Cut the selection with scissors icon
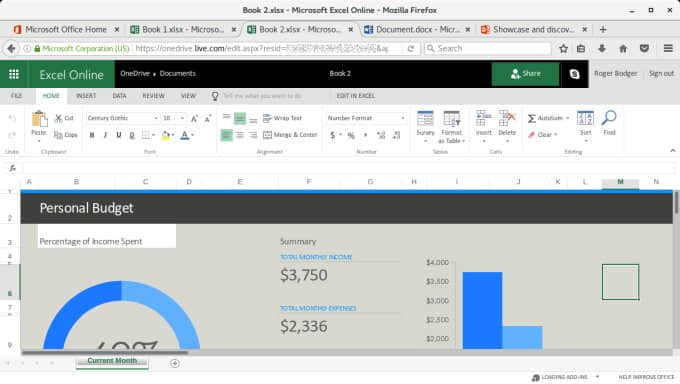Viewport: 680px width, 384px height. point(59,118)
